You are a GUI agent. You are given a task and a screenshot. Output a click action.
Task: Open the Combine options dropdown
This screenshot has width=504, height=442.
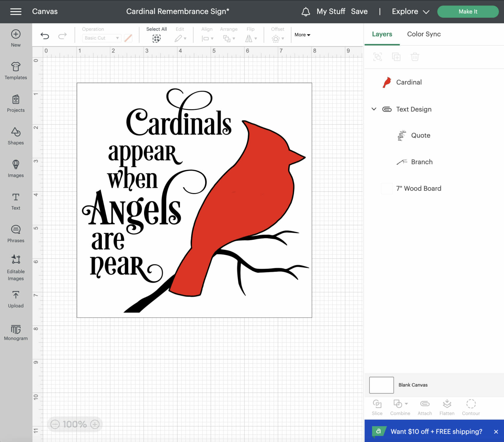point(406,404)
